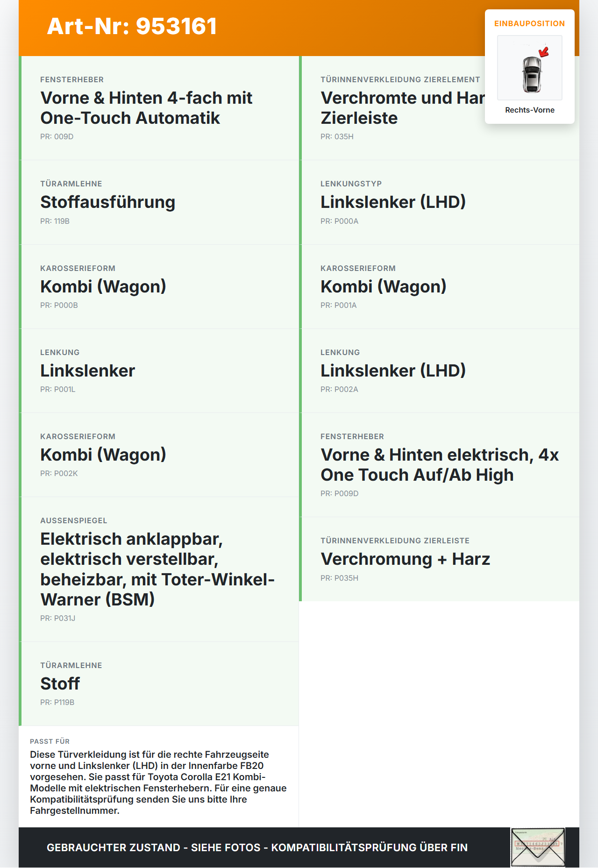The width and height of the screenshot is (598, 868).
Task: Select Linkslenker (LHD) card PR: P002A
Action: [x=439, y=371]
